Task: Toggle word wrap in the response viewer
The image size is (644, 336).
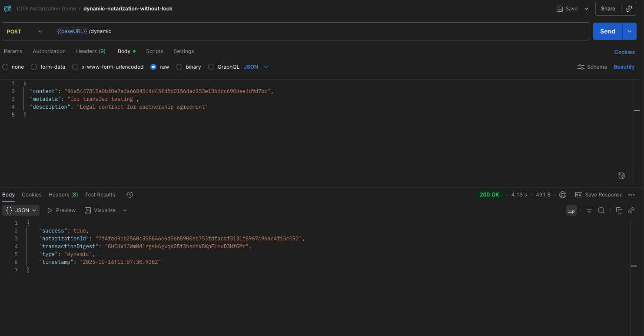Action: (x=571, y=210)
